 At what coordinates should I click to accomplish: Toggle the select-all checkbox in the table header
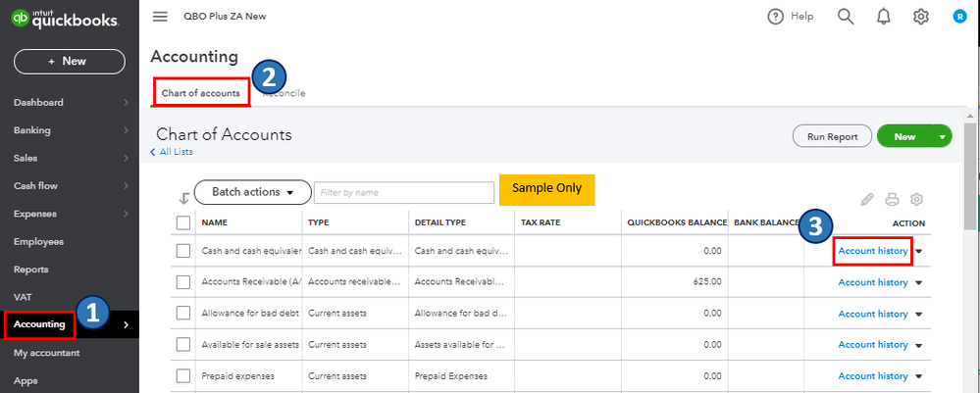coord(182,222)
